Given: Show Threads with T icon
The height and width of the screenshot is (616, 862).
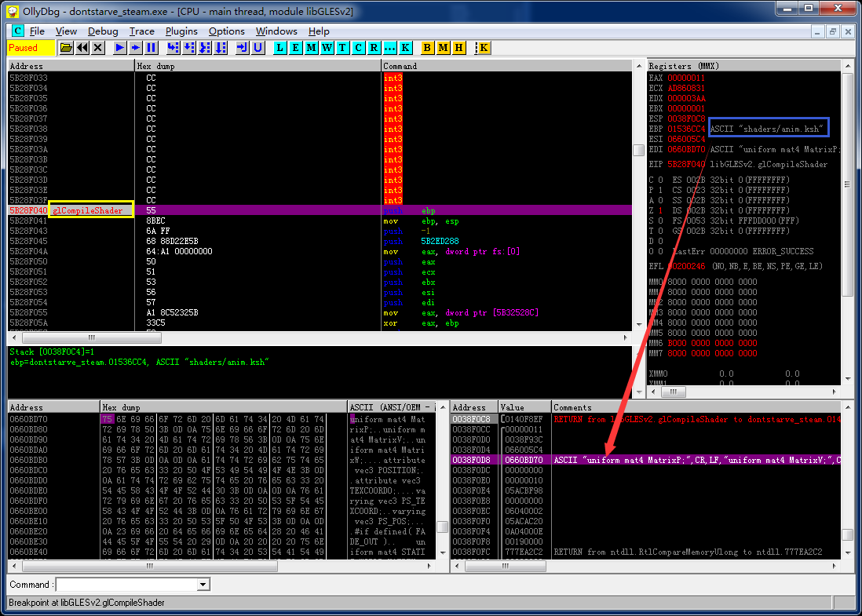Looking at the screenshot, I should [342, 48].
